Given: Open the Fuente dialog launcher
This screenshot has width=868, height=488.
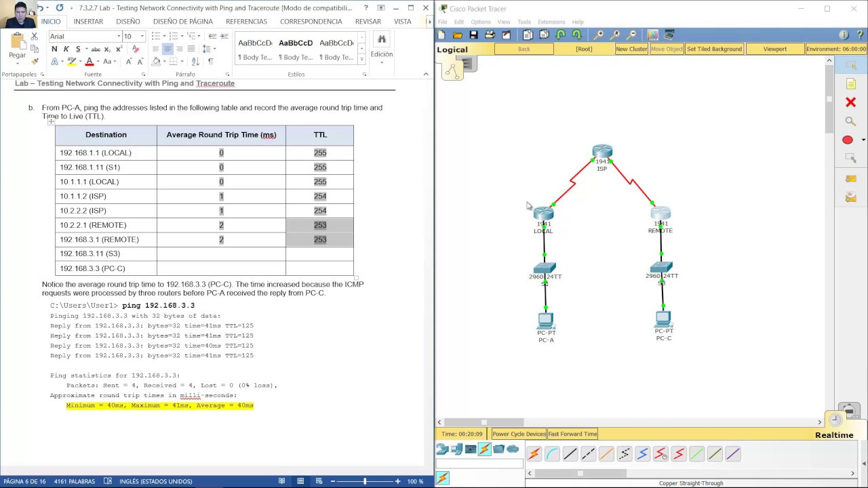Looking at the screenshot, I should pos(144,74).
